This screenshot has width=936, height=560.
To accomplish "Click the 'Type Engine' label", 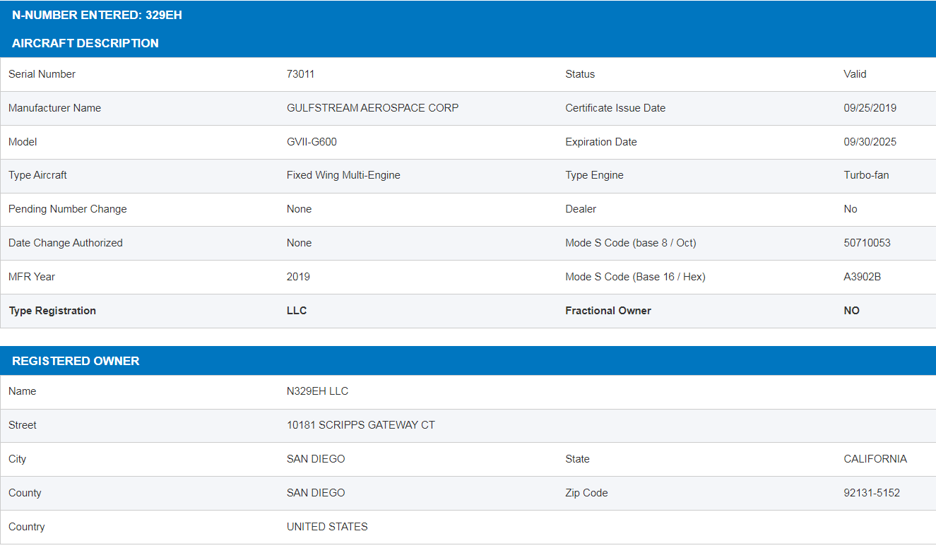I will pyautogui.click(x=594, y=175).
